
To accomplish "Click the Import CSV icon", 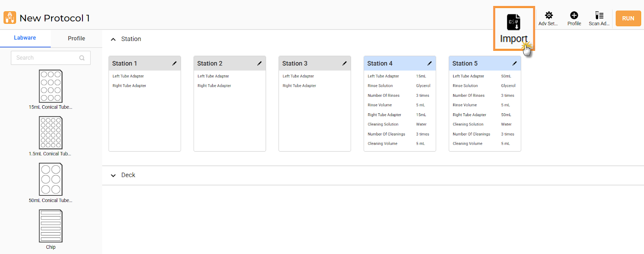I will pyautogui.click(x=513, y=22).
